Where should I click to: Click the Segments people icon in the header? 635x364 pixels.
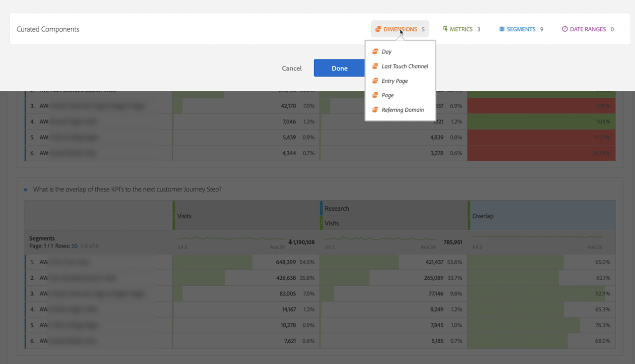pos(501,29)
